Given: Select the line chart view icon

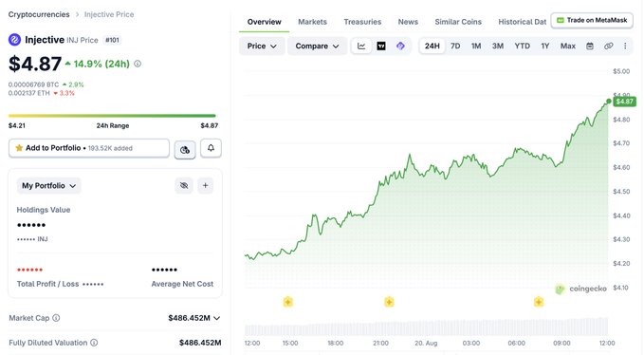Looking at the screenshot, I should (361, 46).
